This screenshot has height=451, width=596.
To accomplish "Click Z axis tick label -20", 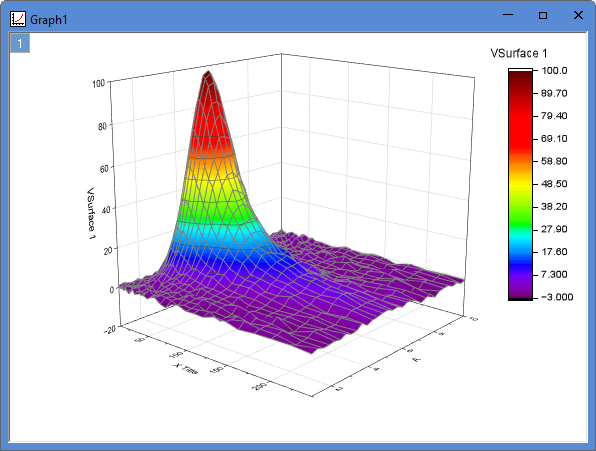I will (109, 329).
